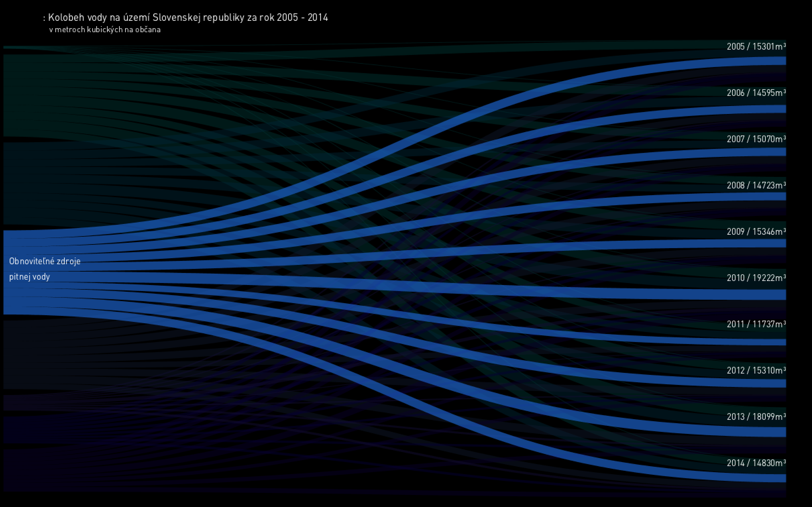812x507 pixels.
Task: Select the 2011 / 11737m³ year label
Action: pyautogui.click(x=756, y=324)
